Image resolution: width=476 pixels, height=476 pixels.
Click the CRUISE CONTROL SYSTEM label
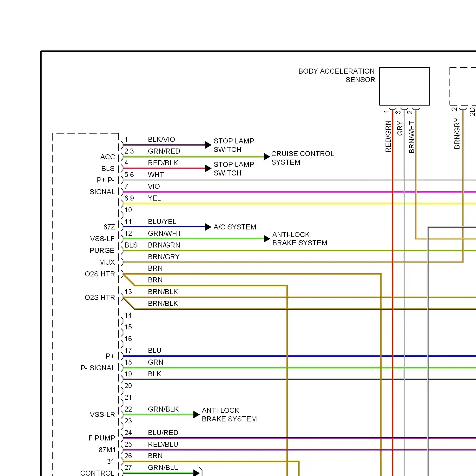[302, 158]
